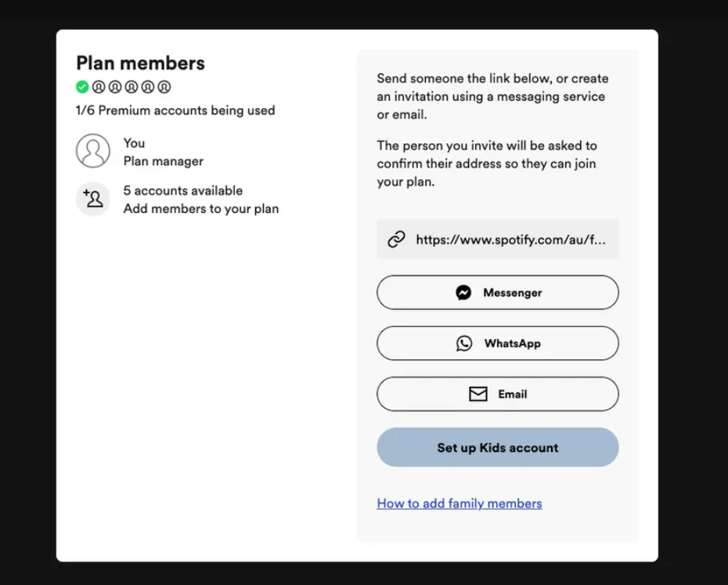Click the last member slot icon
The image size is (728, 585).
(164, 87)
